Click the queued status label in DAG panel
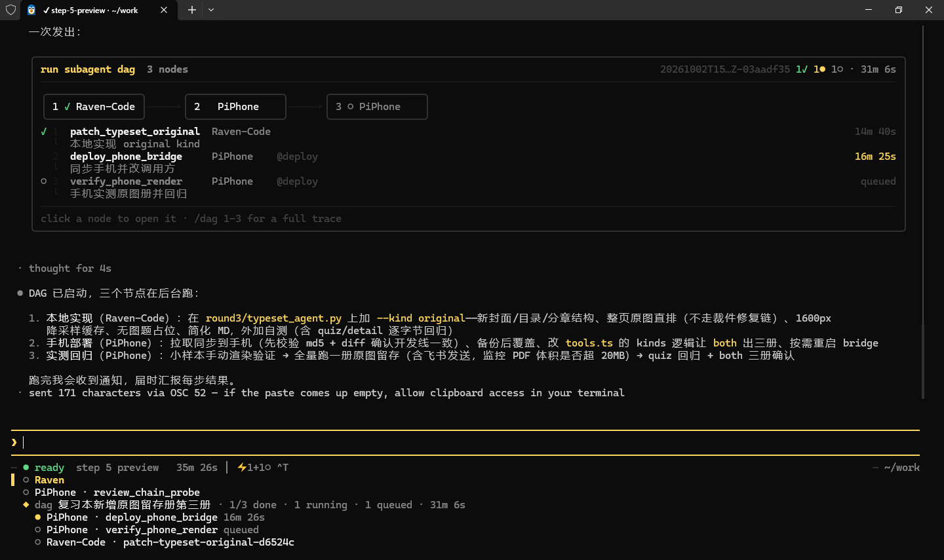The image size is (944, 560). 878,181
